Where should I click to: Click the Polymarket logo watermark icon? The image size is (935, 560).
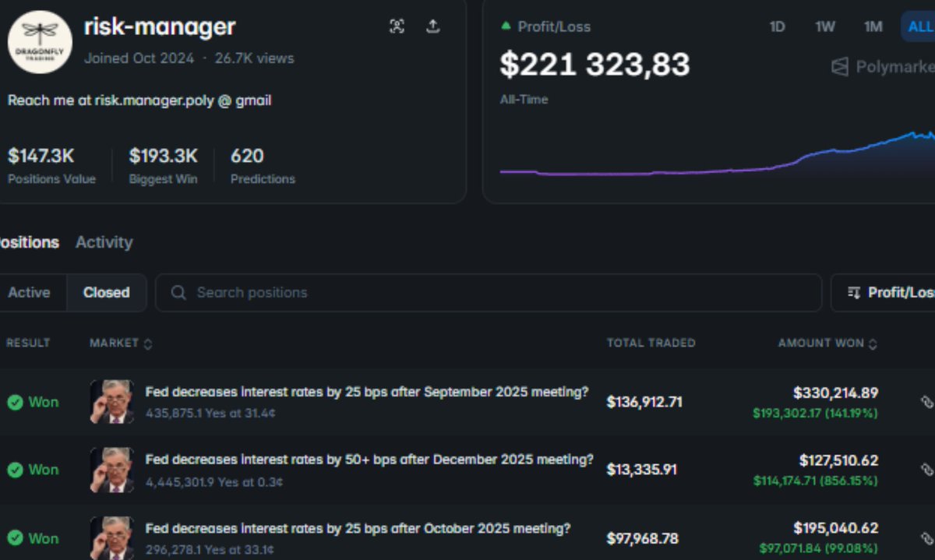point(840,67)
